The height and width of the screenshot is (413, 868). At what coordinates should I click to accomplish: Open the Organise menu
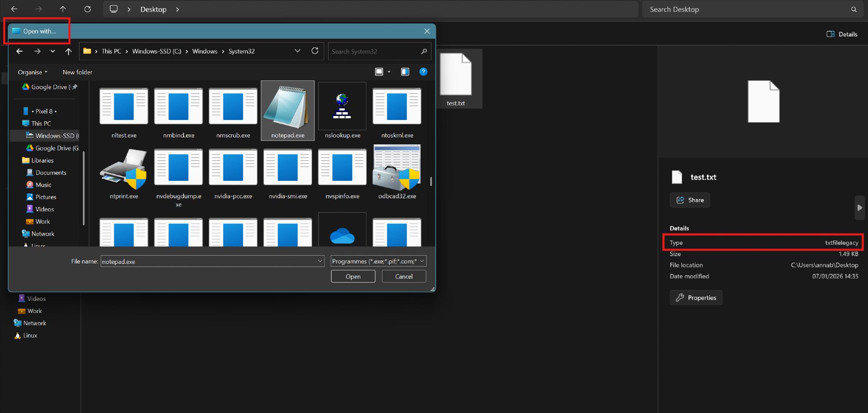[x=33, y=72]
